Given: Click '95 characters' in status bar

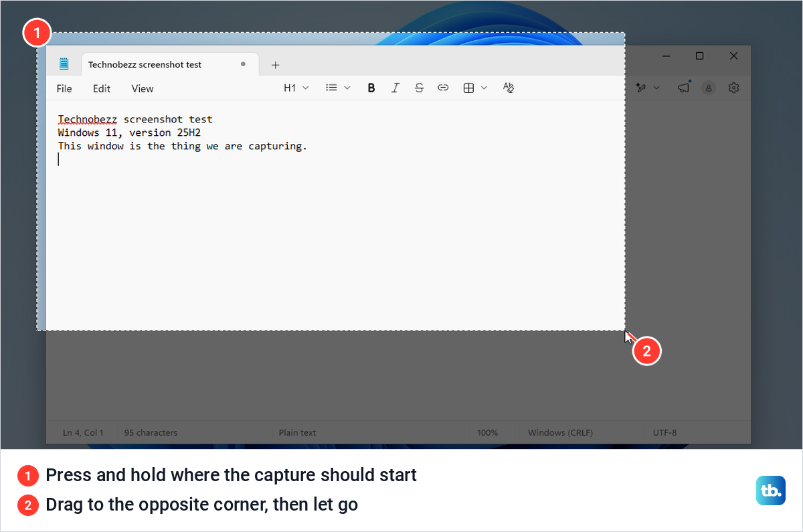Looking at the screenshot, I should click(151, 433).
